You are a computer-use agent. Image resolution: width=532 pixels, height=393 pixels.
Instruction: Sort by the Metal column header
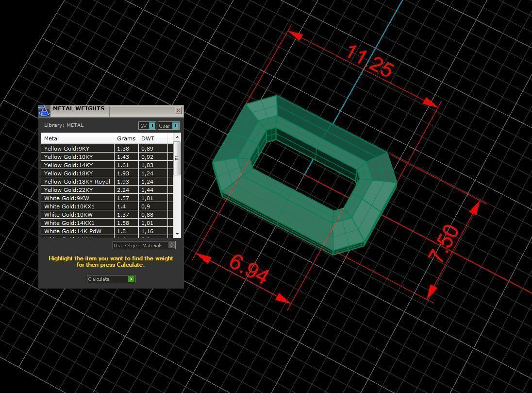78,138
